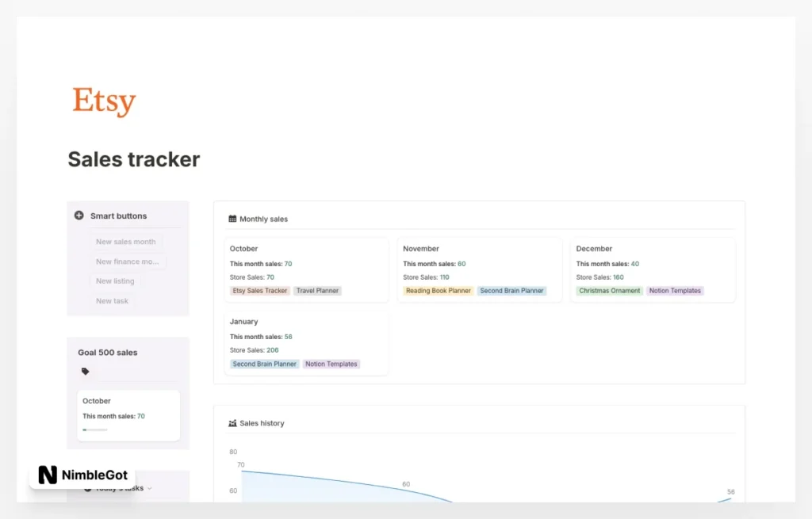The image size is (812, 519).
Task: Click the New finance mo... smart button
Action: 127,261
